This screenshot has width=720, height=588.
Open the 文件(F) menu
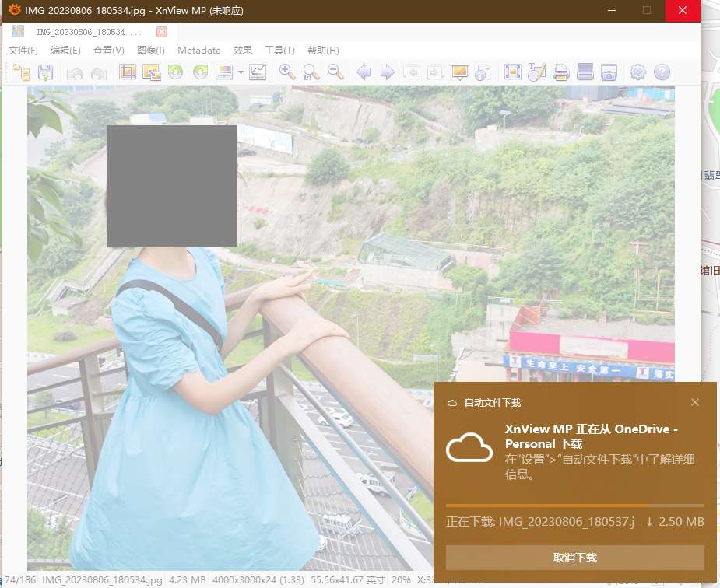[x=23, y=50]
